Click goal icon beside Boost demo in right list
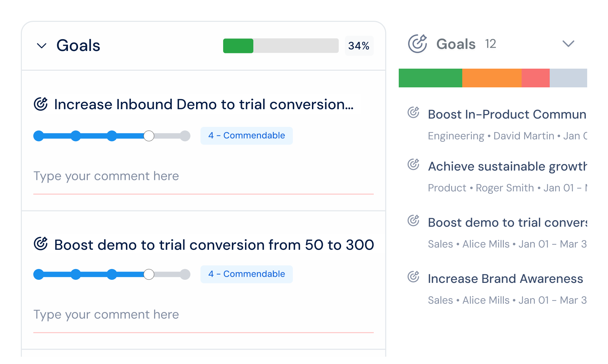This screenshot has width=608, height=364. pos(413,220)
